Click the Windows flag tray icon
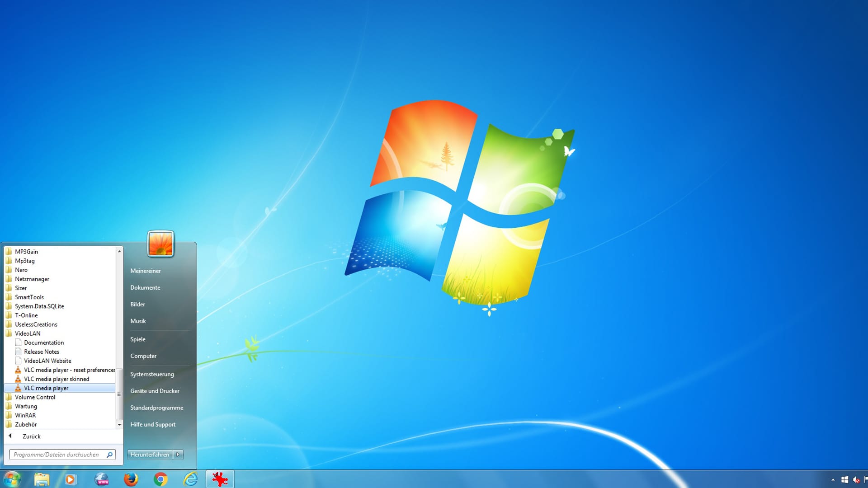Image resolution: width=868 pixels, height=488 pixels. pyautogui.click(x=844, y=480)
